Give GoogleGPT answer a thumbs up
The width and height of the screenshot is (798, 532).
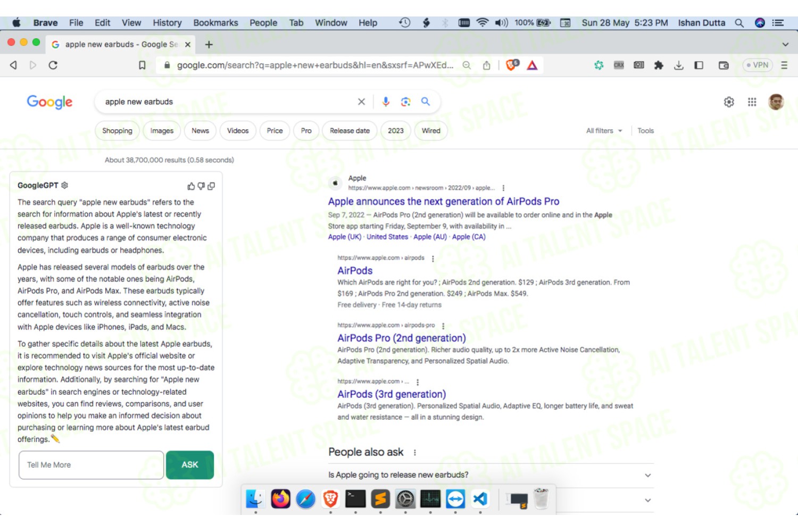(191, 186)
